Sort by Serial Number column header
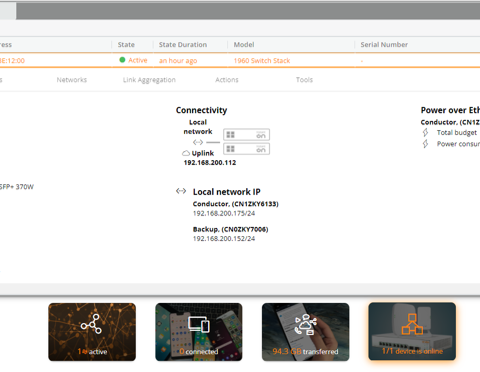 pyautogui.click(x=384, y=45)
